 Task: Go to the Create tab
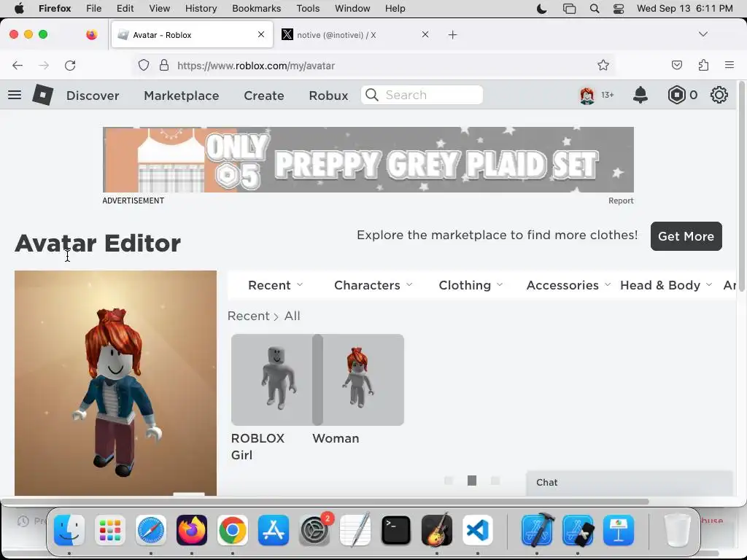click(x=264, y=96)
